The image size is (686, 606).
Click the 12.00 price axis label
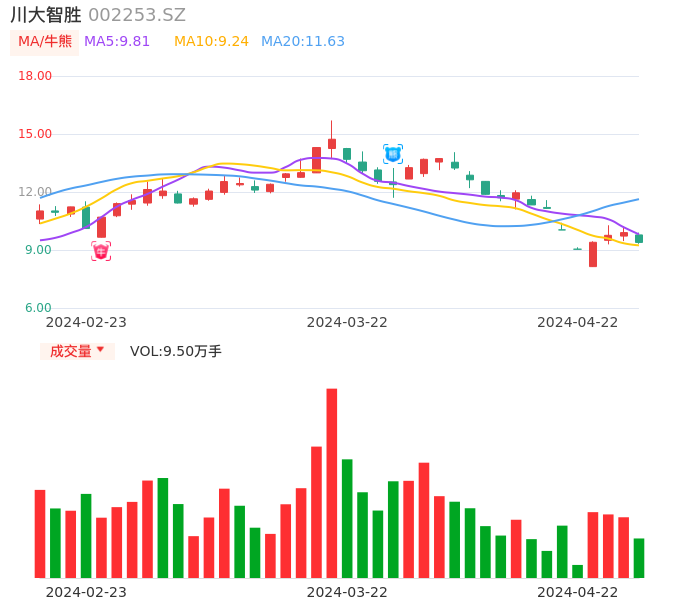pyautogui.click(x=35, y=192)
